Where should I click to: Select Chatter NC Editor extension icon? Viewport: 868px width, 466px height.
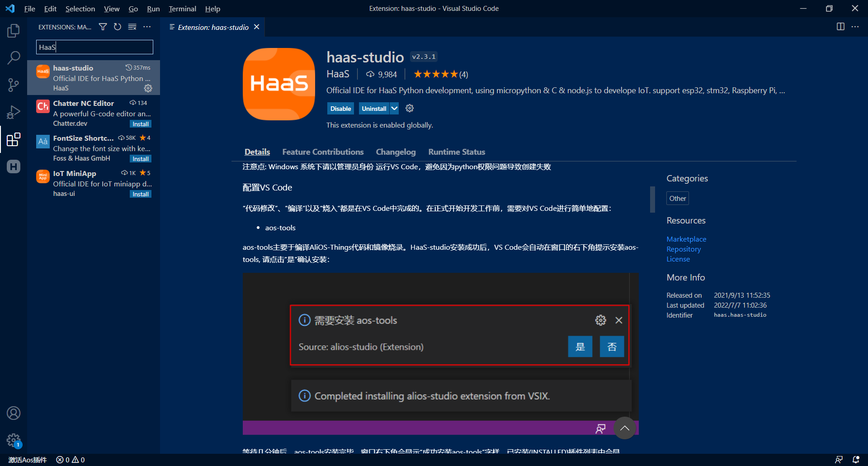point(43,106)
